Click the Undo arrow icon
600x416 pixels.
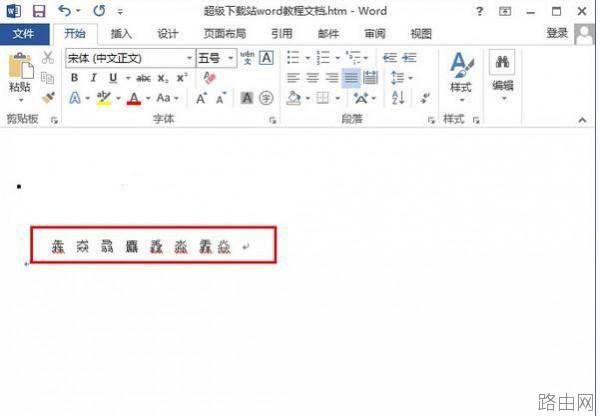point(64,10)
